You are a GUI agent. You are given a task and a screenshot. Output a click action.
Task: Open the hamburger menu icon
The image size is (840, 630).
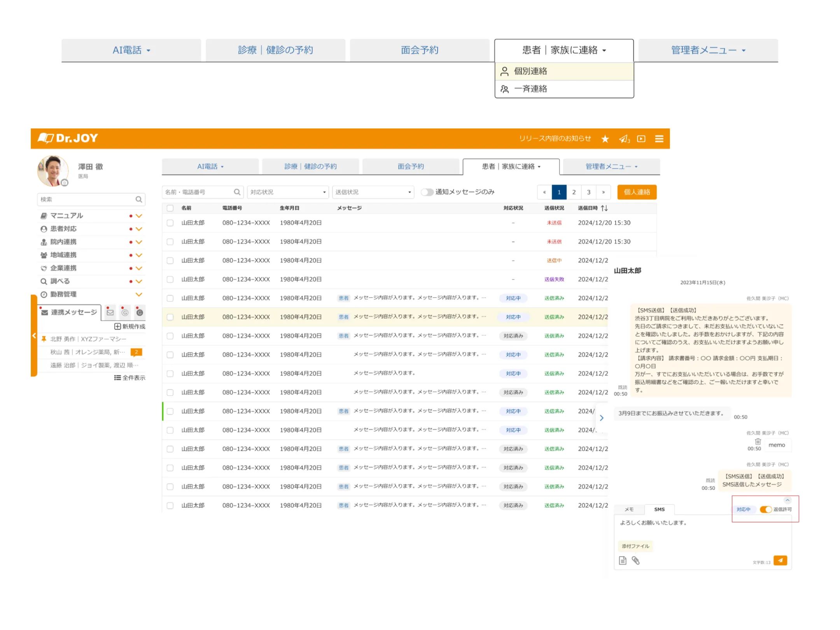(x=659, y=139)
